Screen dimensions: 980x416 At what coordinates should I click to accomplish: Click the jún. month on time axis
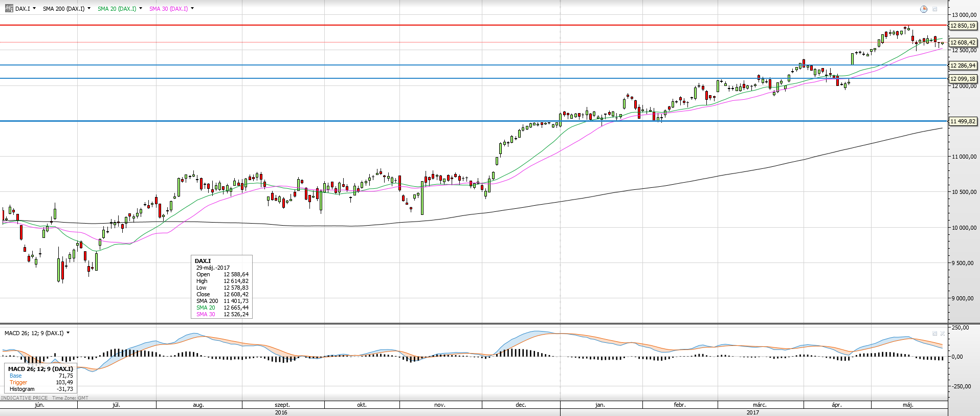point(39,405)
